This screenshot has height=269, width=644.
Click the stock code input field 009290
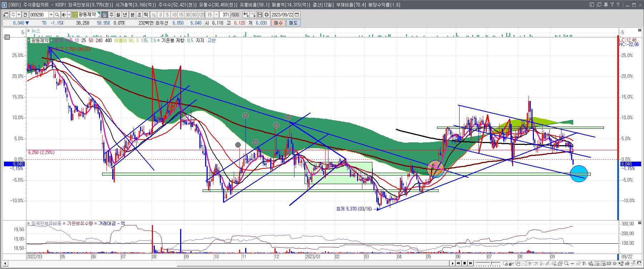pyautogui.click(x=39, y=15)
